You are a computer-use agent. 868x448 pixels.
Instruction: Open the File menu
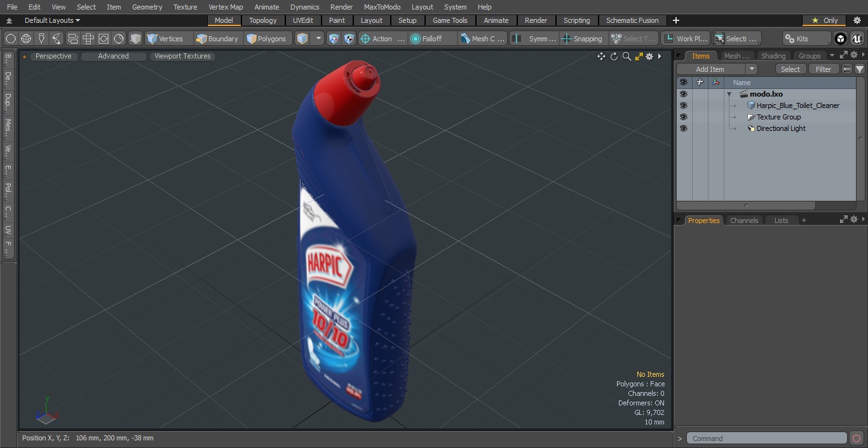12,7
